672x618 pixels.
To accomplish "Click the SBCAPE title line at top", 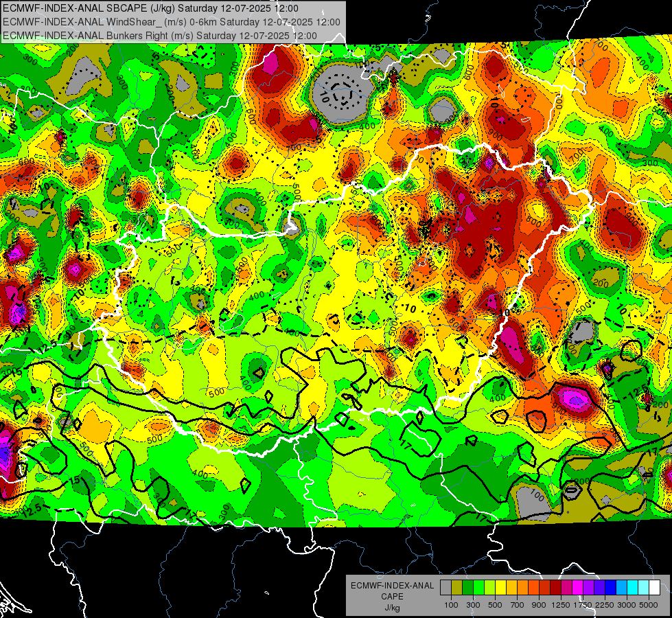I will [150, 8].
